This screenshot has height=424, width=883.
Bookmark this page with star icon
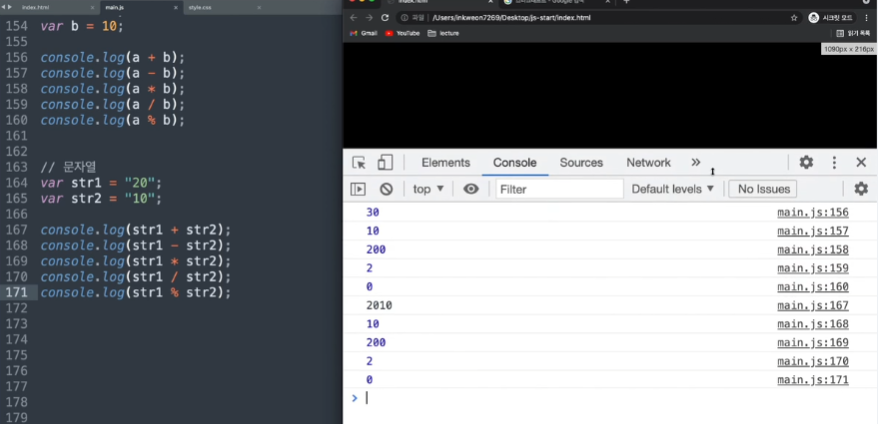click(794, 17)
